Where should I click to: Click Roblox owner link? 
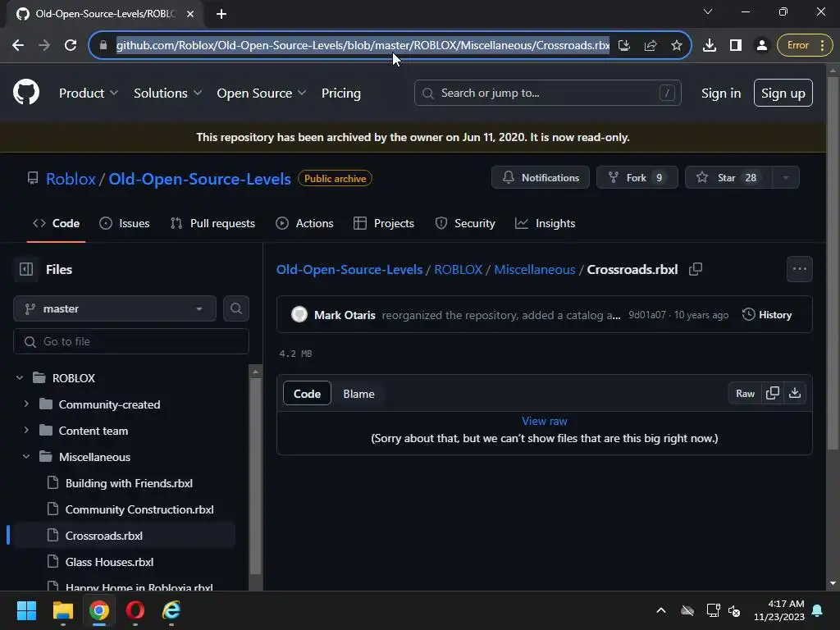tap(71, 178)
